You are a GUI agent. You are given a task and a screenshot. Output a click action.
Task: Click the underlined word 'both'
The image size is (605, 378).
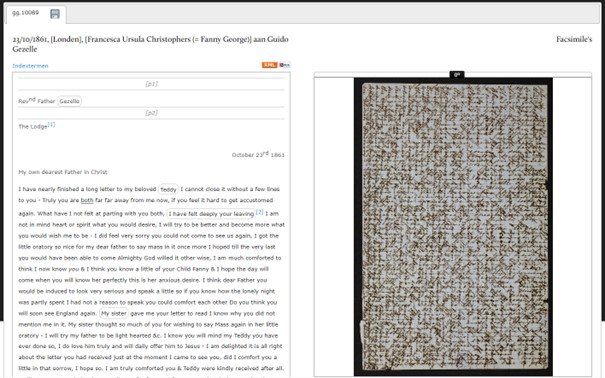point(87,200)
